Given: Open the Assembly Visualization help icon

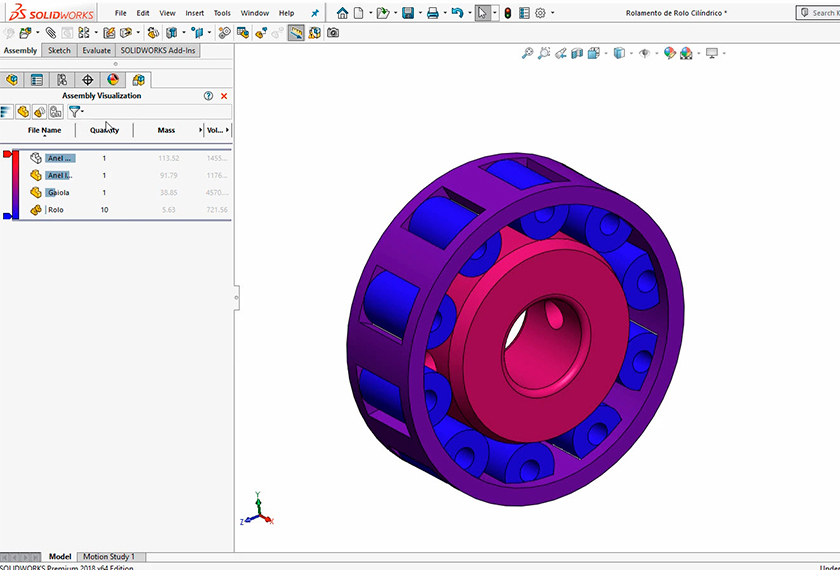Looking at the screenshot, I should (209, 96).
